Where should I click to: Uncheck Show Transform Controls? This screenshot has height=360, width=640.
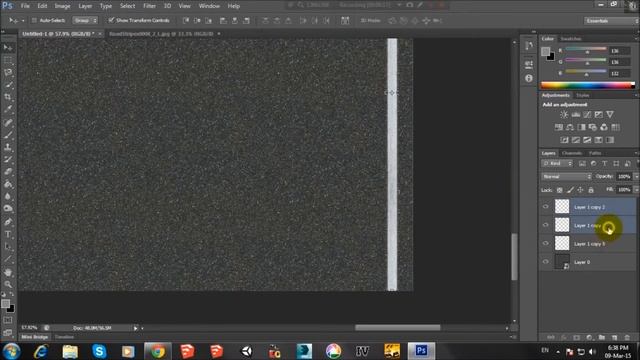(111, 20)
